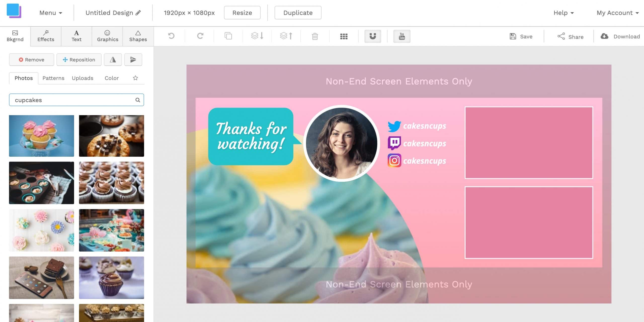Viewport: 644px width, 322px height.
Task: Choose chocolate swirl cupcakes photo
Action: 111,183
